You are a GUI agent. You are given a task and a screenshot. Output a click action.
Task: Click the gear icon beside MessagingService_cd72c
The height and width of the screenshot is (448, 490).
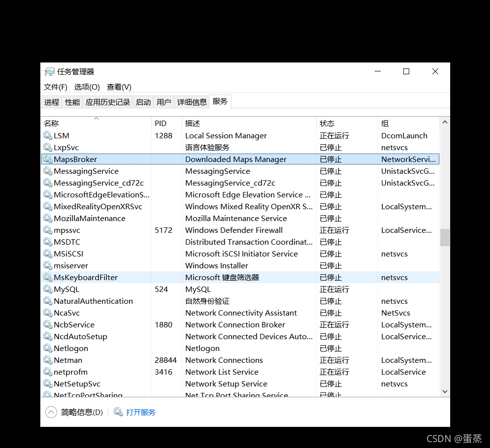click(48, 183)
